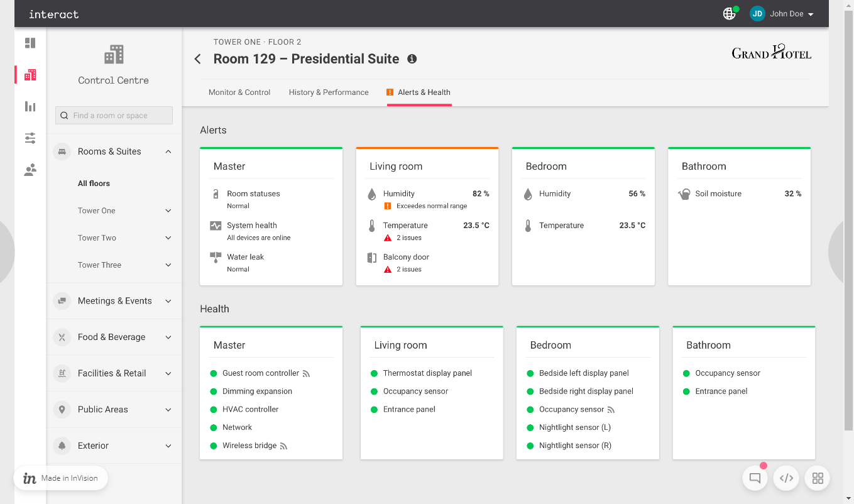Open the analytics bar chart icon
854x504 pixels.
[x=30, y=106]
